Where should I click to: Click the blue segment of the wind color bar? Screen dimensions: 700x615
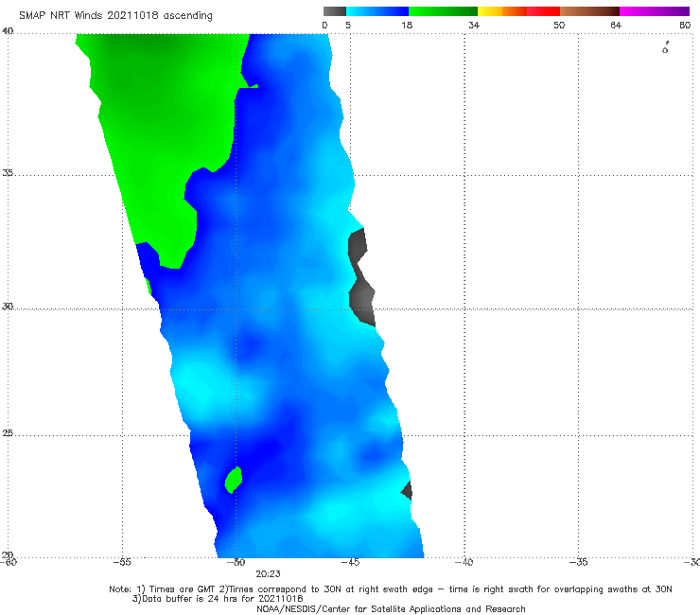[377, 11]
